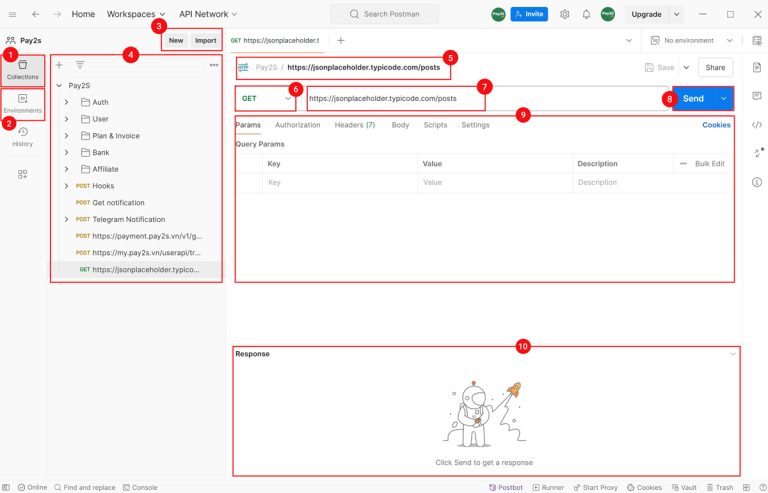Image resolution: width=768 pixels, height=493 pixels.
Task: Open notifications bell icon
Action: pos(586,14)
